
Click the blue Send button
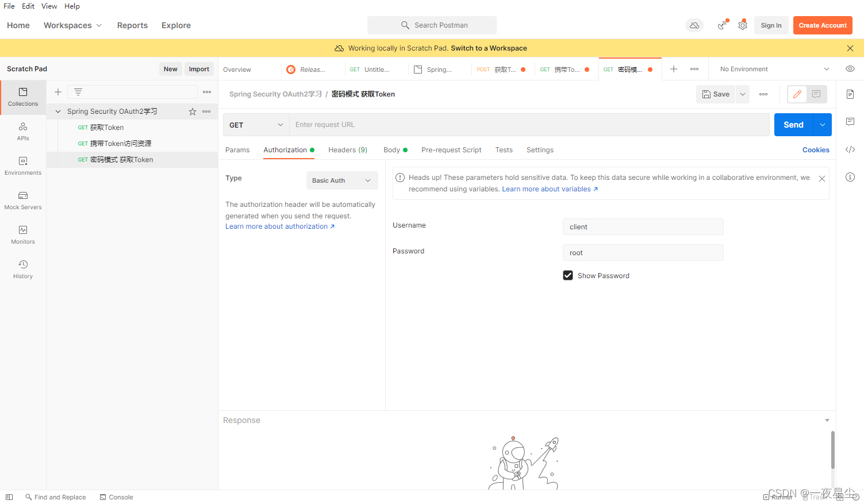tap(793, 125)
